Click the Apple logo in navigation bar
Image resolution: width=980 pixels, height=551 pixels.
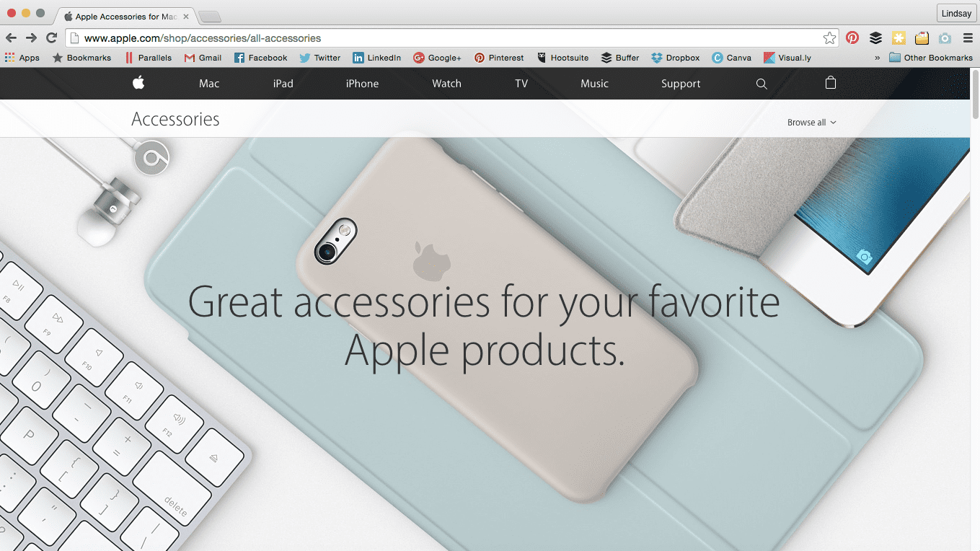[x=138, y=83]
